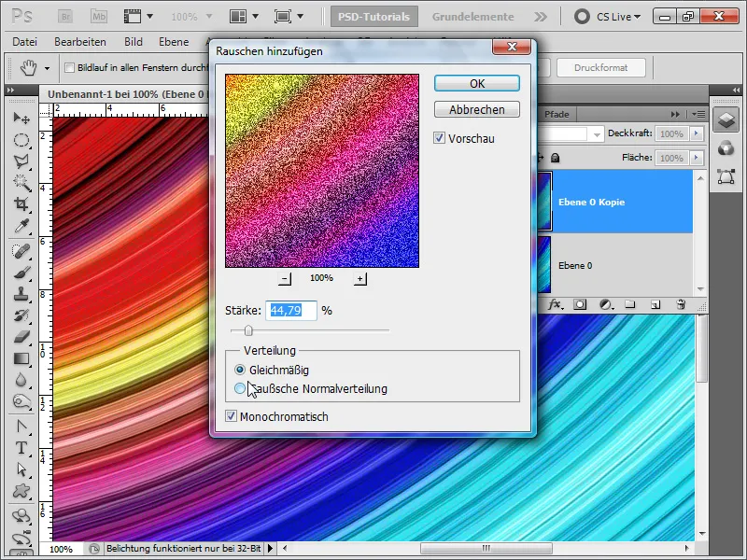Create new adjustment layer icon
Viewport: 747px width, 560px height.
click(605, 305)
